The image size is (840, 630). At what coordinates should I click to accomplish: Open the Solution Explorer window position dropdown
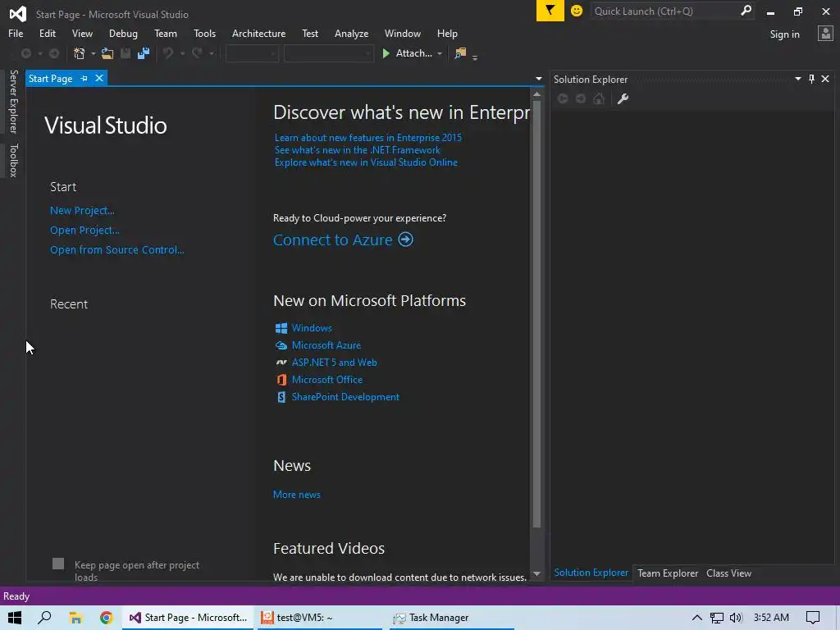click(797, 79)
